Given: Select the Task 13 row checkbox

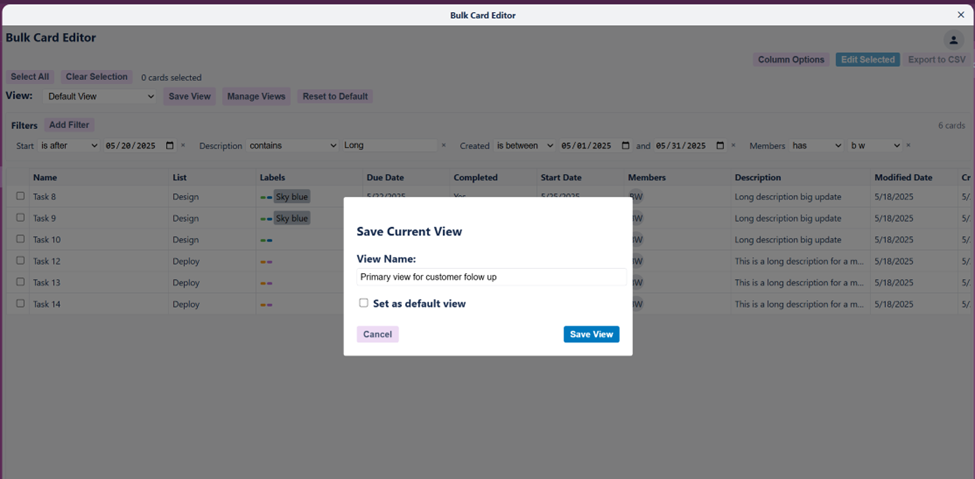Looking at the screenshot, I should pyautogui.click(x=21, y=282).
